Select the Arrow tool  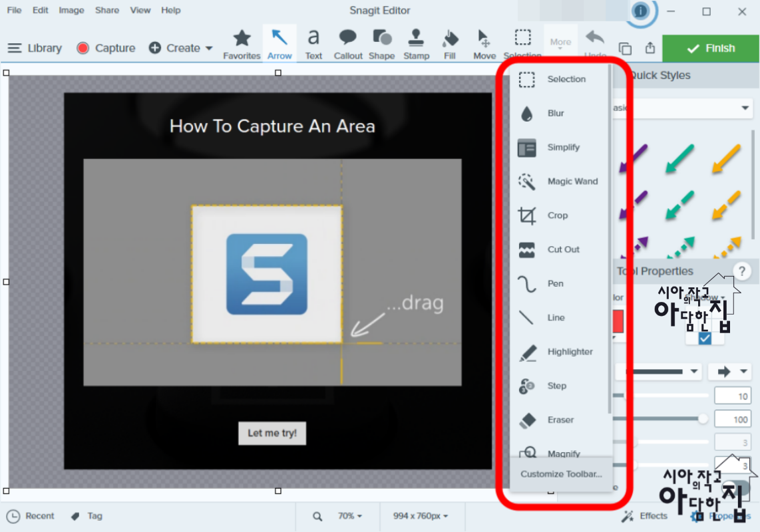(280, 45)
